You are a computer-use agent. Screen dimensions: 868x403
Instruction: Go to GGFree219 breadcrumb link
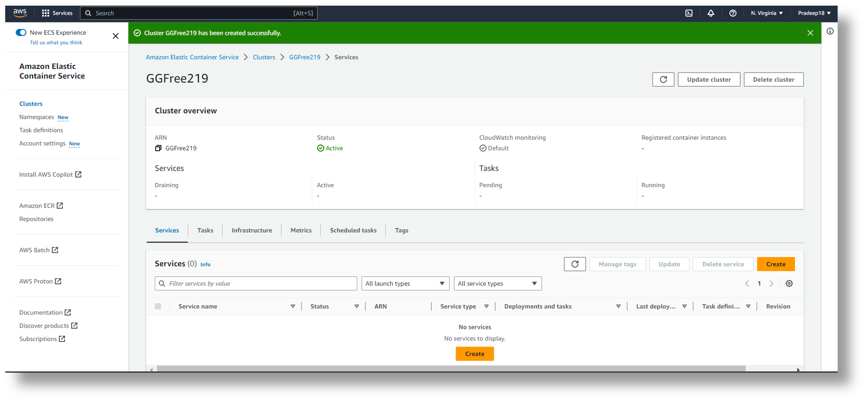(x=305, y=57)
